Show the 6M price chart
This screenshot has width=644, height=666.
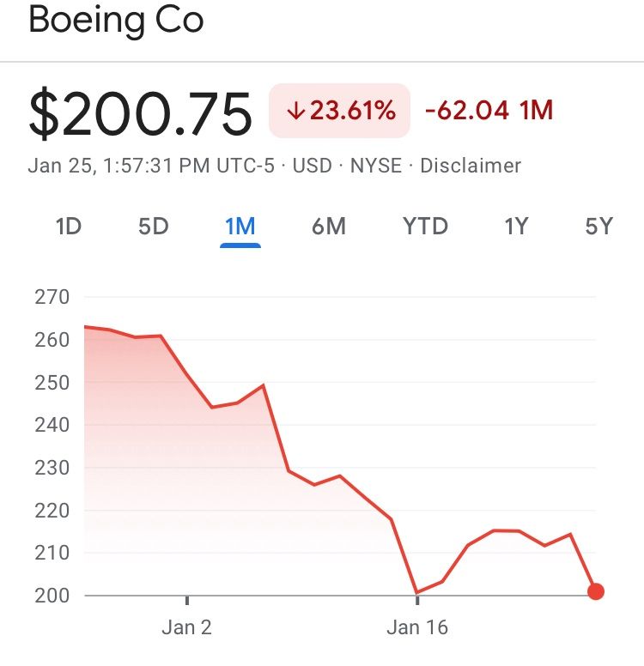(329, 227)
